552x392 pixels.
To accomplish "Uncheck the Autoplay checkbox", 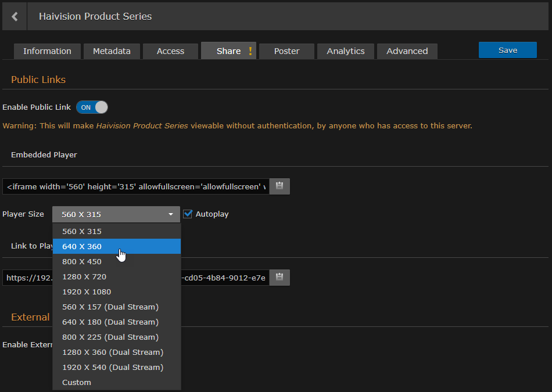I will [188, 214].
